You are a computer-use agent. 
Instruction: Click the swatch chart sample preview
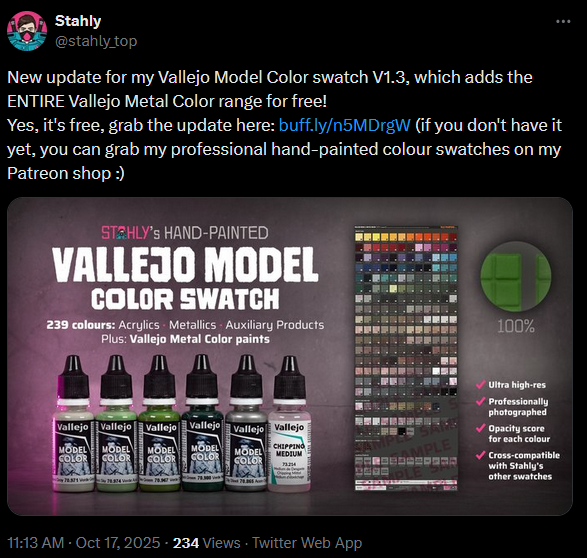[406, 358]
